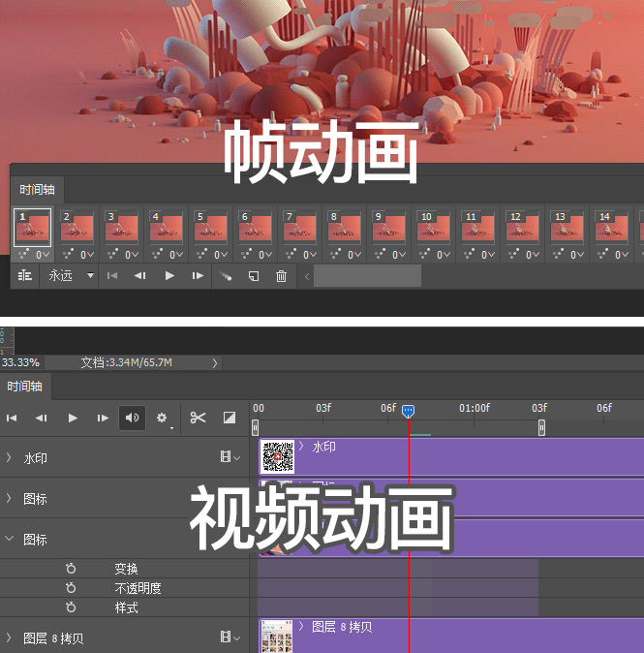The height and width of the screenshot is (653, 644).
Task: Click the tween frames icon
Action: (x=226, y=276)
